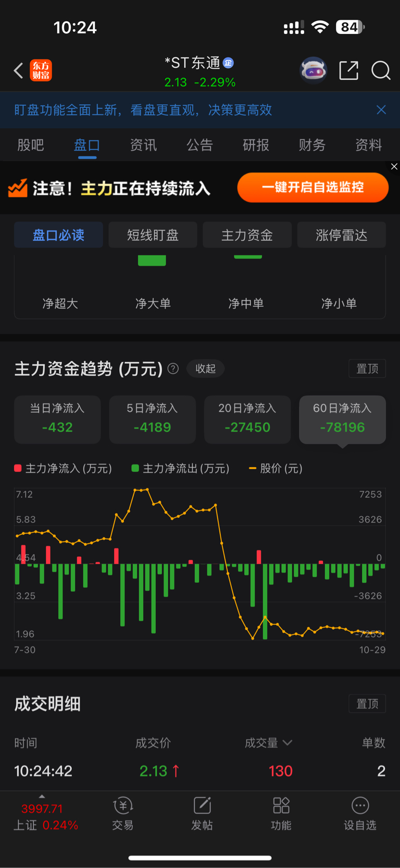
Task: Tap the stock price 2.13 -2.29% header
Action: 200,82
